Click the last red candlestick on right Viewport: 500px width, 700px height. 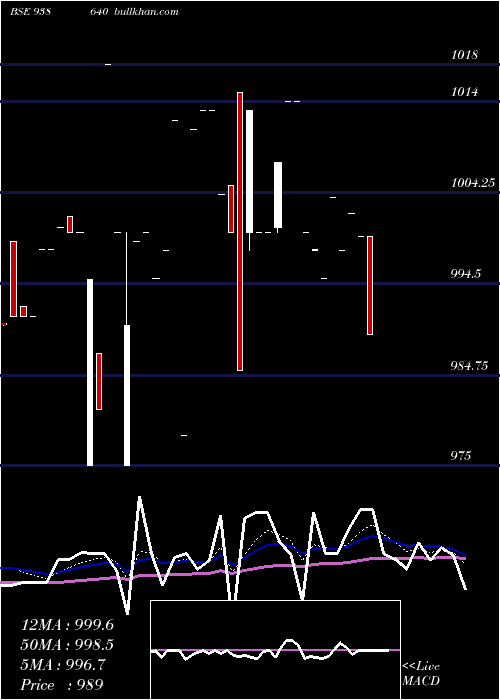pyautogui.click(x=370, y=285)
